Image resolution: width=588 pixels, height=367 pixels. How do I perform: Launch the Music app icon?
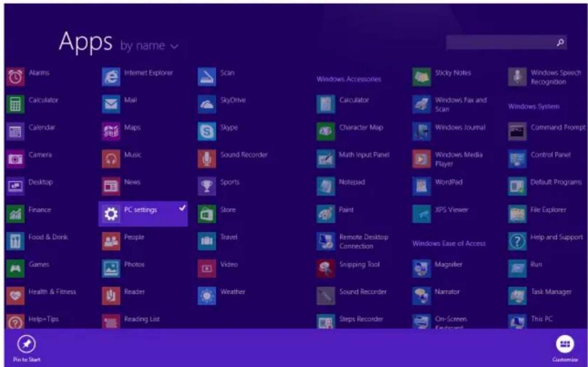point(111,159)
